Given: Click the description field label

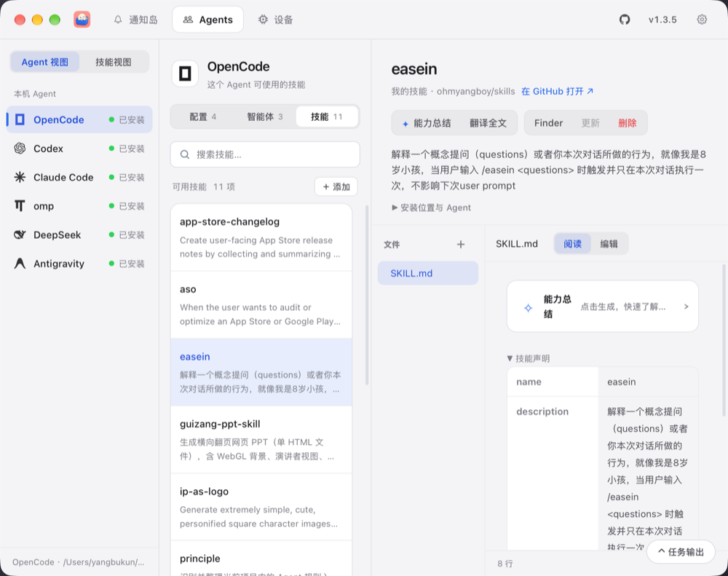Looking at the screenshot, I should tap(542, 411).
